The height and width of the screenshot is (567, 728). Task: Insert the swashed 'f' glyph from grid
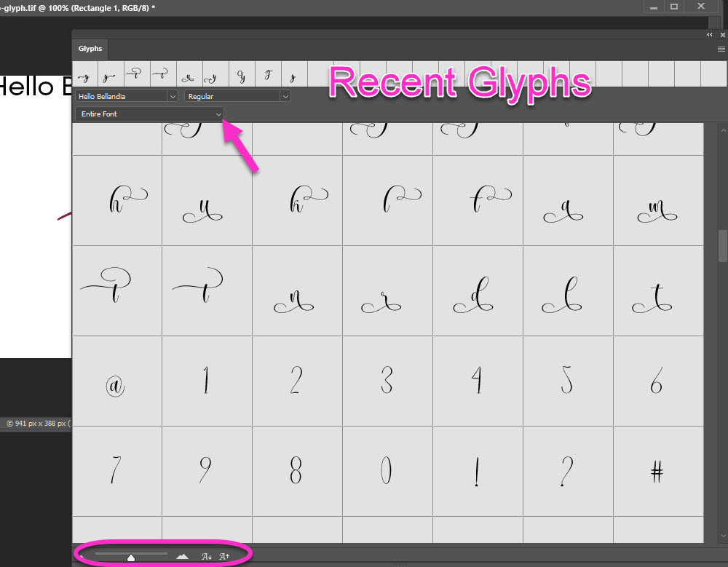tap(478, 201)
